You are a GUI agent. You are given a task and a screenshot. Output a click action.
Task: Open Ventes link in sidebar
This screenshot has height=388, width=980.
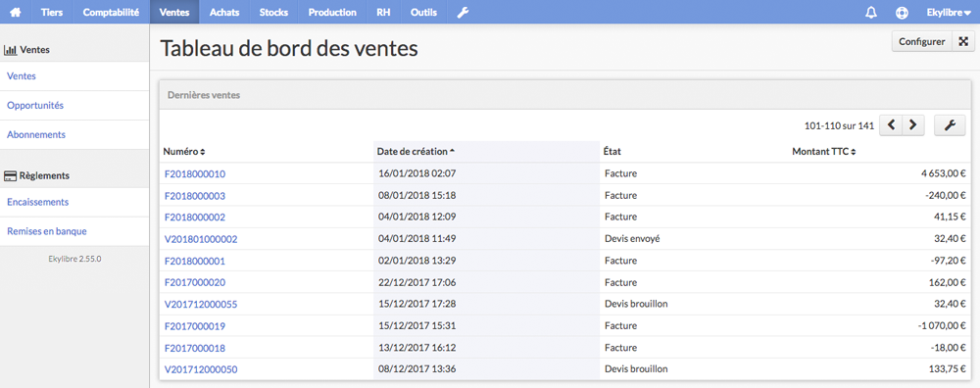click(22, 76)
